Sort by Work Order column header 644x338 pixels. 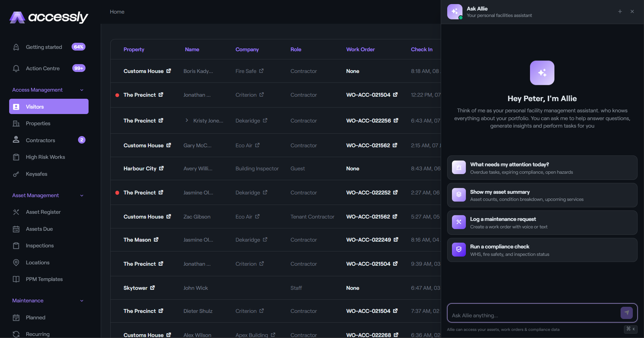(360, 50)
